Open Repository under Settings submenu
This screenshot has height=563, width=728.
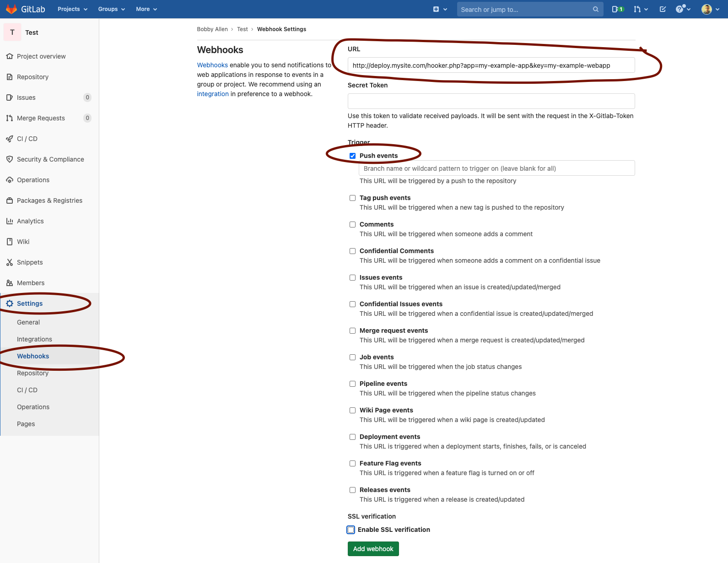(32, 373)
